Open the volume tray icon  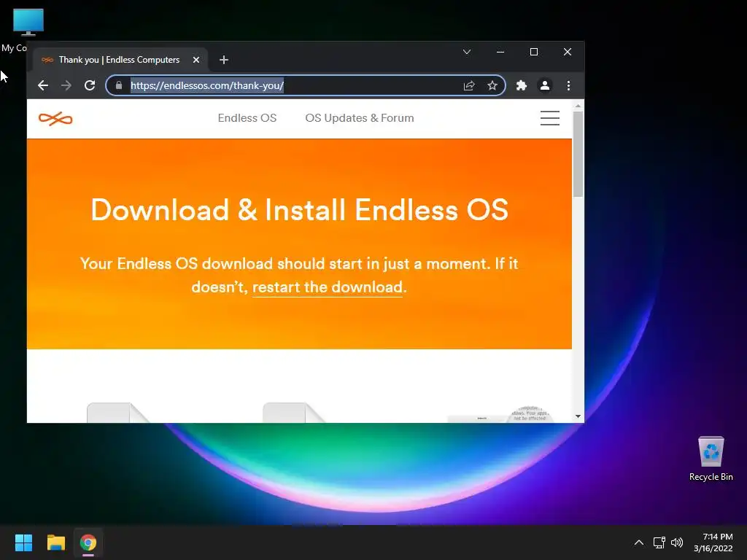point(677,542)
